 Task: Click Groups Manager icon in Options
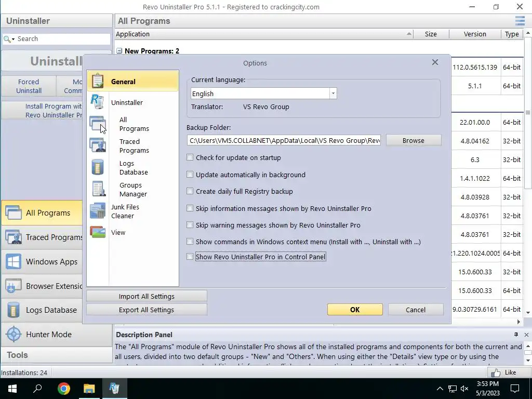click(x=98, y=189)
